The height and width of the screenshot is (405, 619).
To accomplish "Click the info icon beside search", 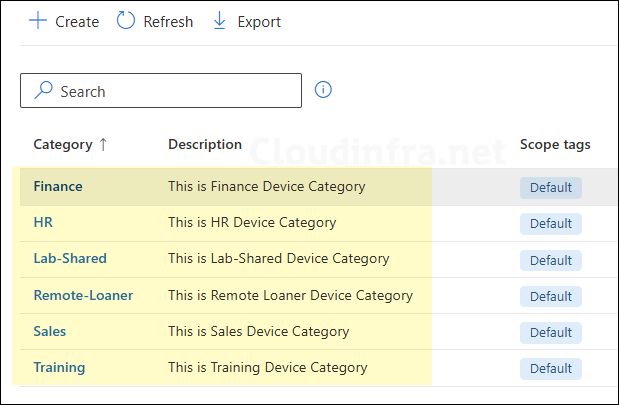I will [323, 90].
